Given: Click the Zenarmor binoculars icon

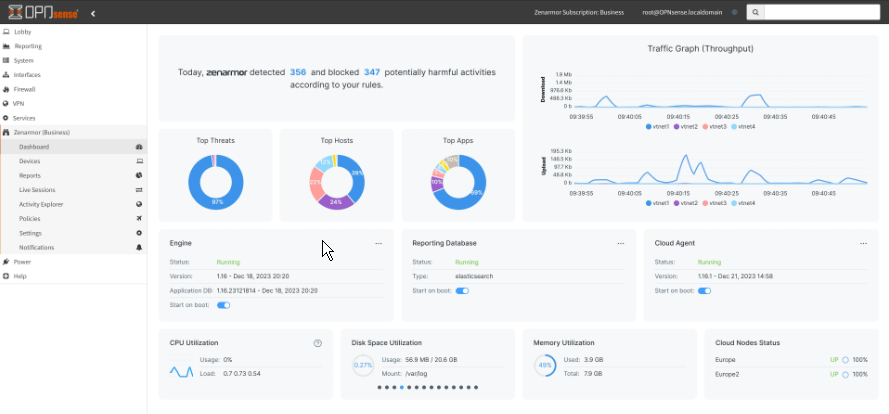Looking at the screenshot, I should 6,132.
